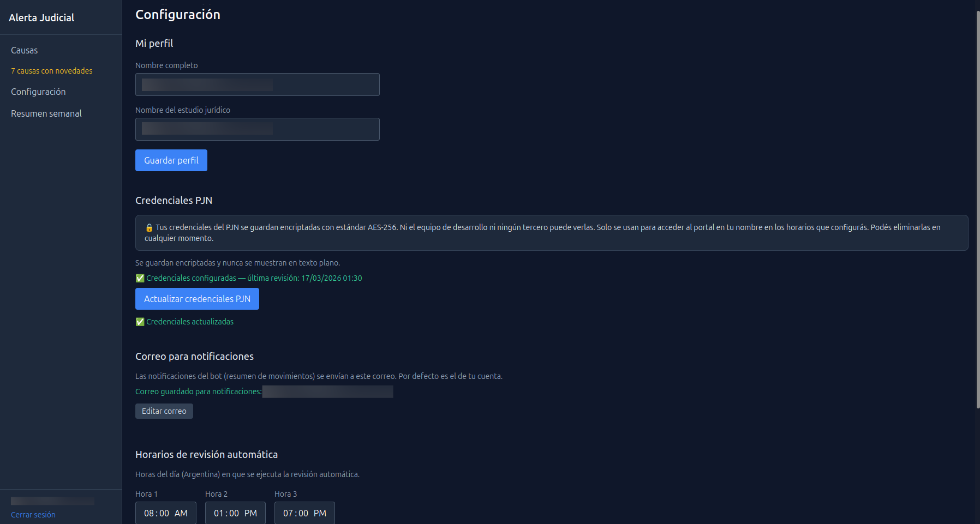
Task: Click the Hora 1 time field
Action: click(165, 513)
